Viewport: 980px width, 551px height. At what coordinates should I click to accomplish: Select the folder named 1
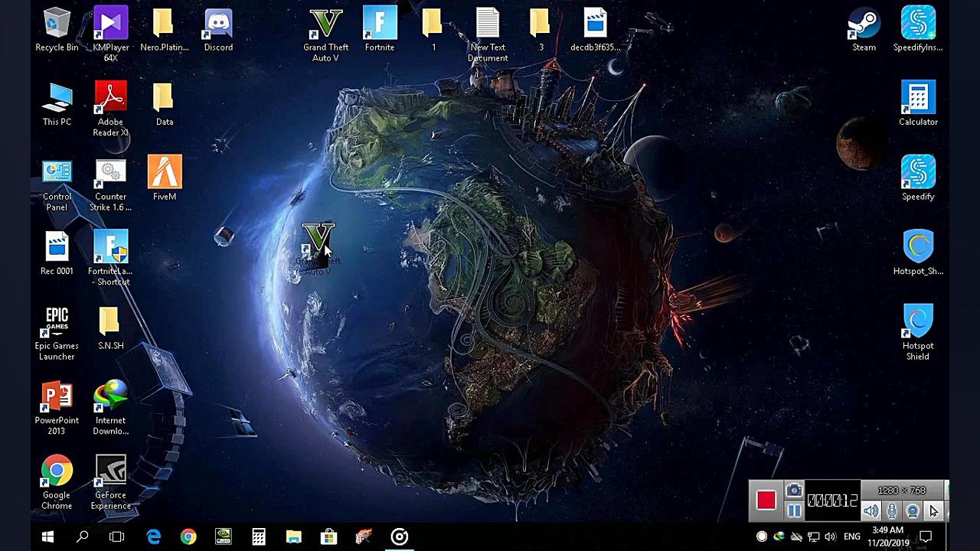pos(433,30)
